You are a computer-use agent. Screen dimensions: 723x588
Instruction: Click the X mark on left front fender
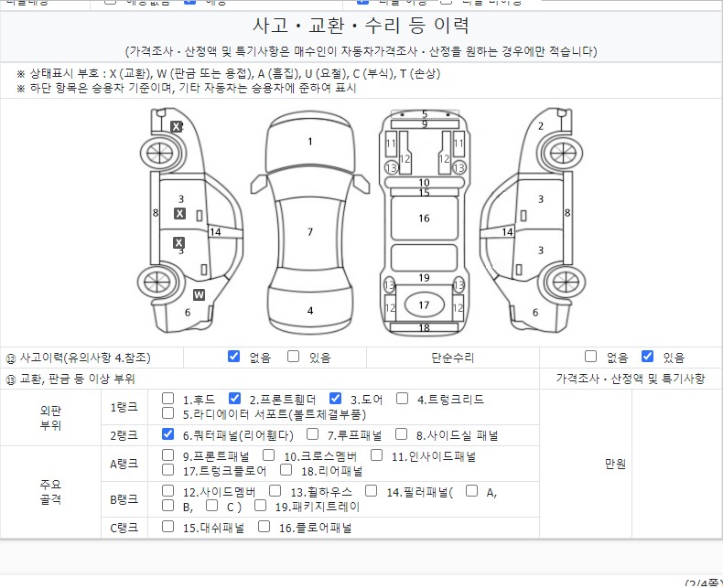point(177,126)
